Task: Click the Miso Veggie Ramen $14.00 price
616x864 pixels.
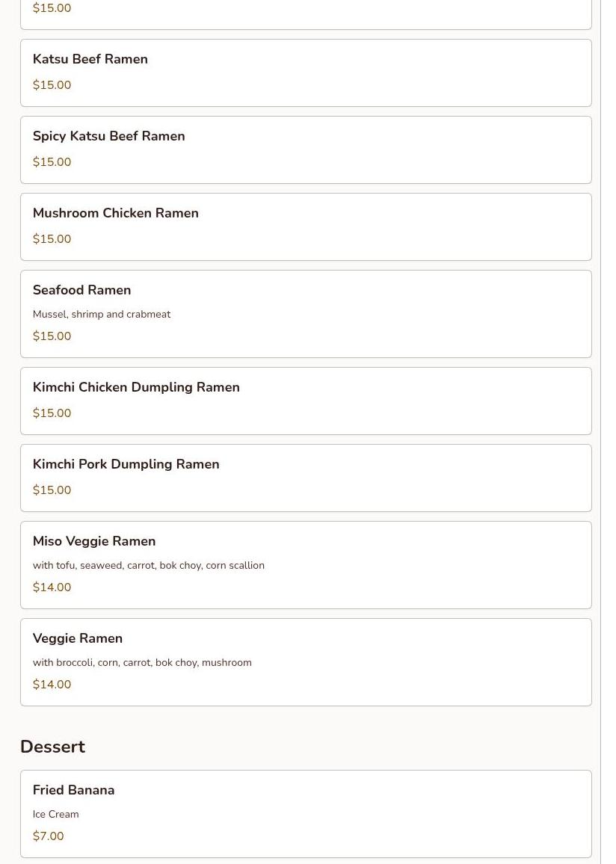Action: click(52, 587)
